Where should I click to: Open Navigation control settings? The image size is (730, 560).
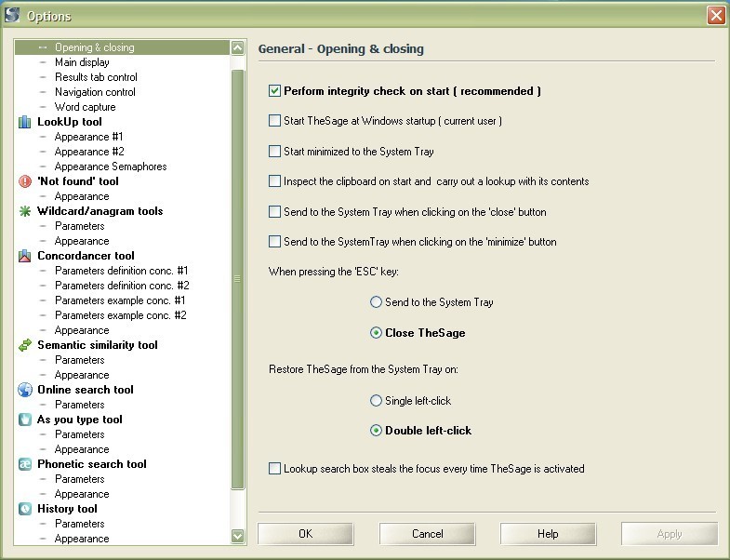95,92
